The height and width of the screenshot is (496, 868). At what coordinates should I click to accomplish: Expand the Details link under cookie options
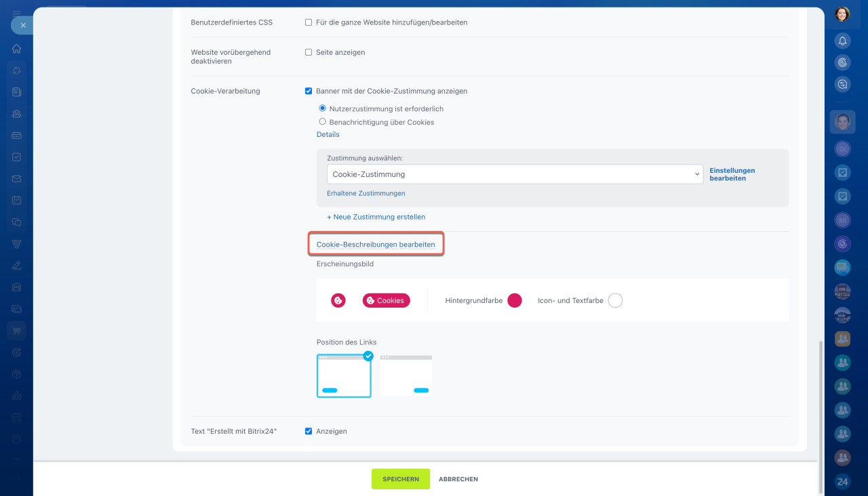(x=328, y=134)
